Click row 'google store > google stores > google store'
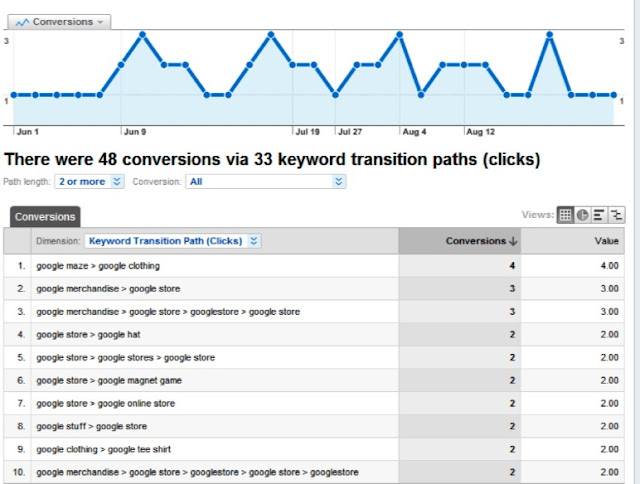Screen dimensions: 640x484 [314, 357]
